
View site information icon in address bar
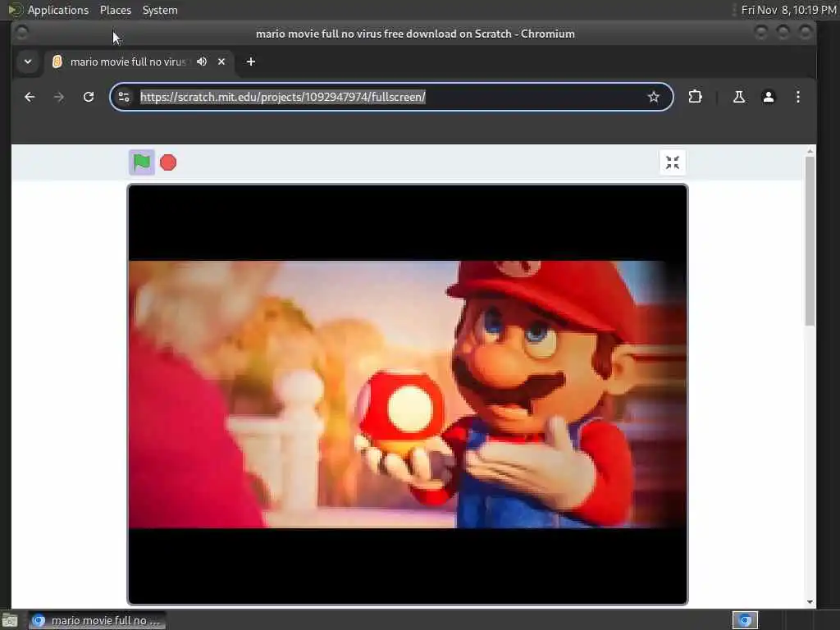click(124, 97)
